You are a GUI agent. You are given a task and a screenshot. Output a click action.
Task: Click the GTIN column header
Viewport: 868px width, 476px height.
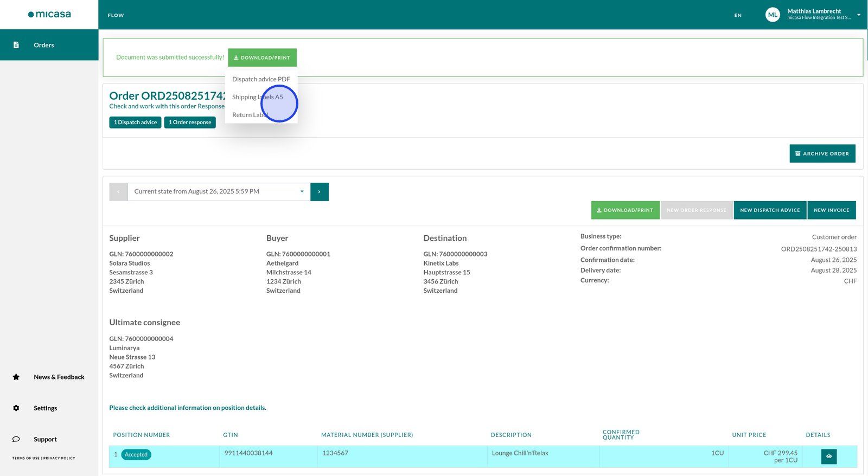pyautogui.click(x=231, y=435)
